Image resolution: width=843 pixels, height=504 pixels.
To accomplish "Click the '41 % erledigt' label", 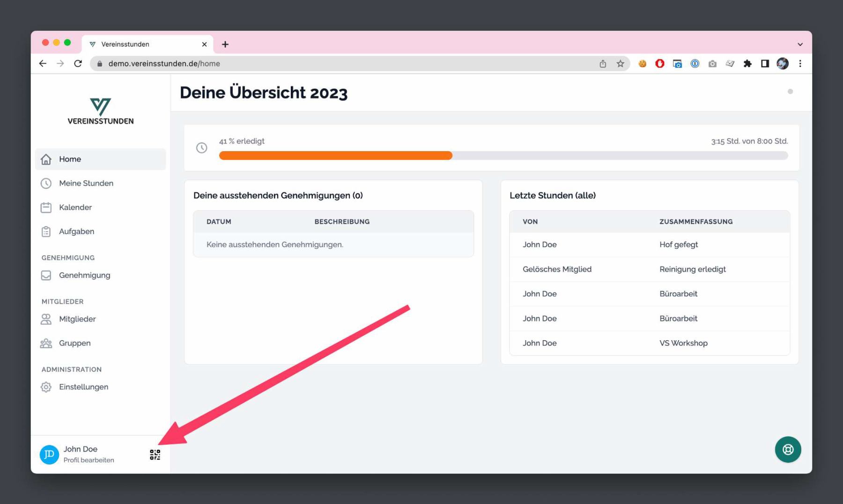I will point(242,141).
